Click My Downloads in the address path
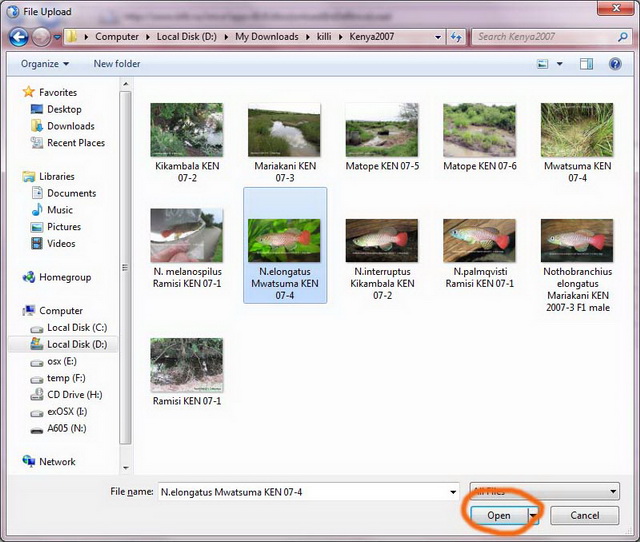The image size is (640, 542). pos(267,37)
